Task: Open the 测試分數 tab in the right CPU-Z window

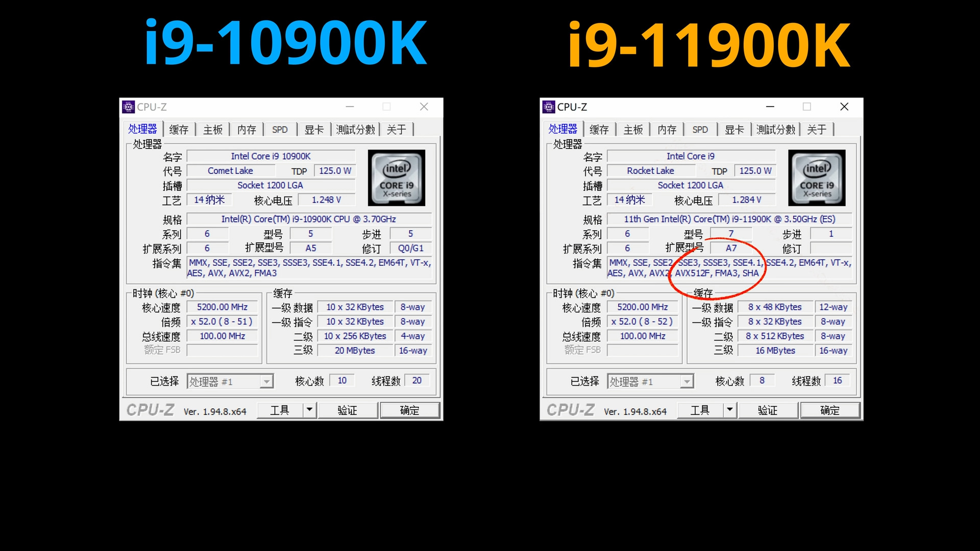Action: pyautogui.click(x=775, y=130)
